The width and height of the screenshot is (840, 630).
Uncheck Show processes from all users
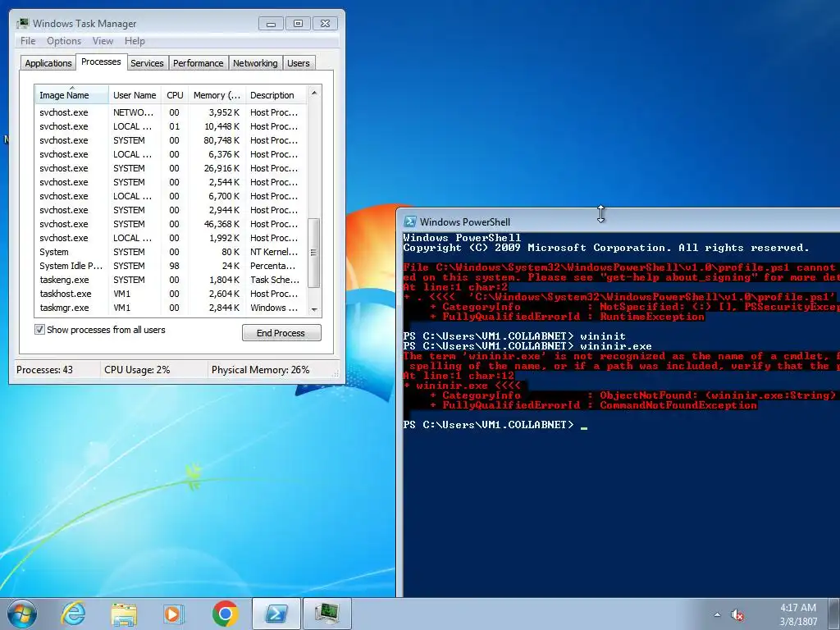pos(39,330)
